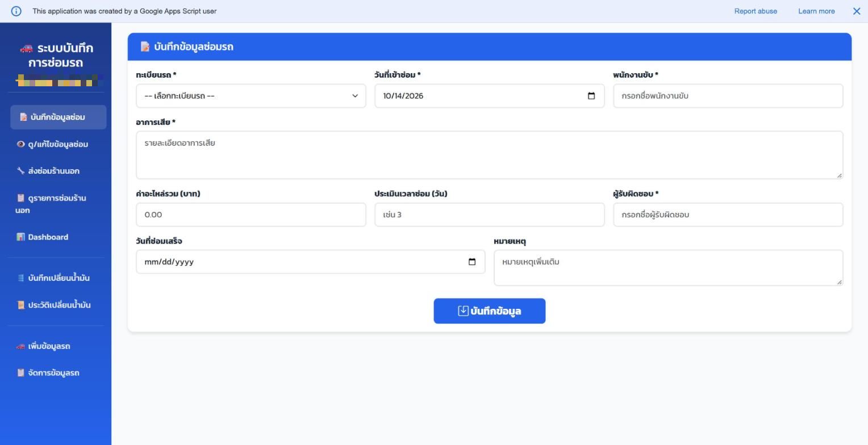Go to ประวัติเปลี่ยนน้ำมัน page
Screen dimensions: 868x445
(58, 305)
